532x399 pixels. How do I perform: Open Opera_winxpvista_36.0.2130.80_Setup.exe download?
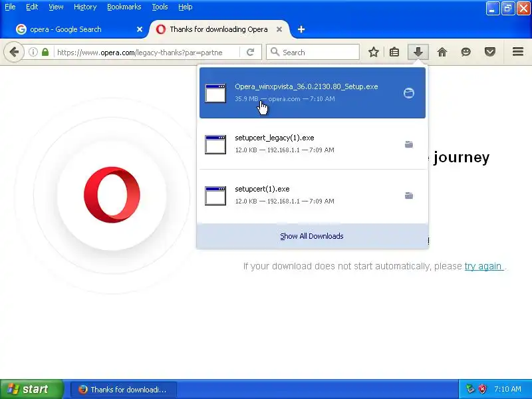(x=312, y=93)
